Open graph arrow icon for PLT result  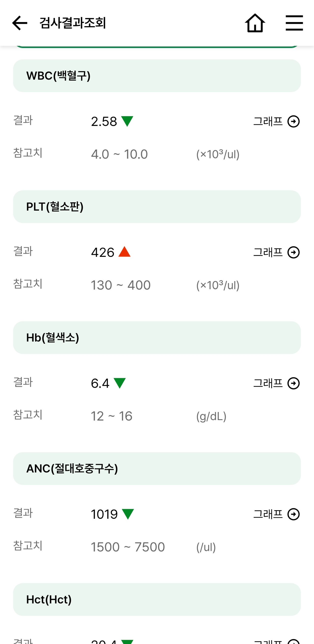click(x=293, y=252)
